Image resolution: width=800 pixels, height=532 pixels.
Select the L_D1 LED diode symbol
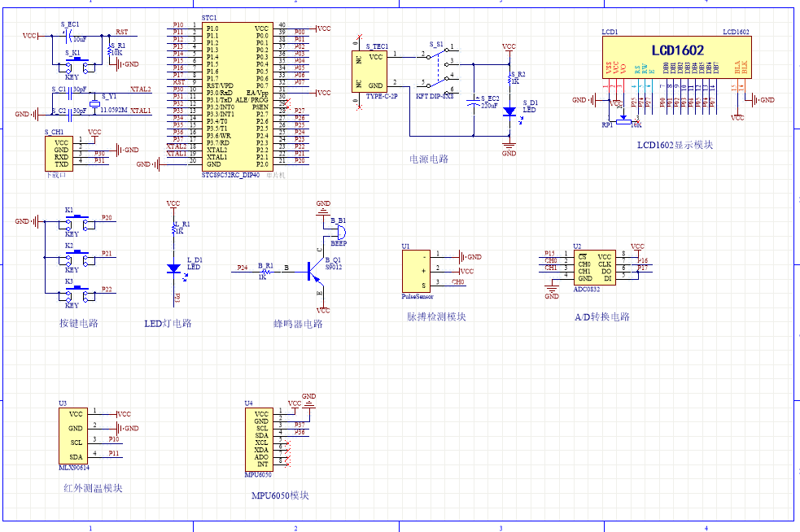click(x=174, y=268)
